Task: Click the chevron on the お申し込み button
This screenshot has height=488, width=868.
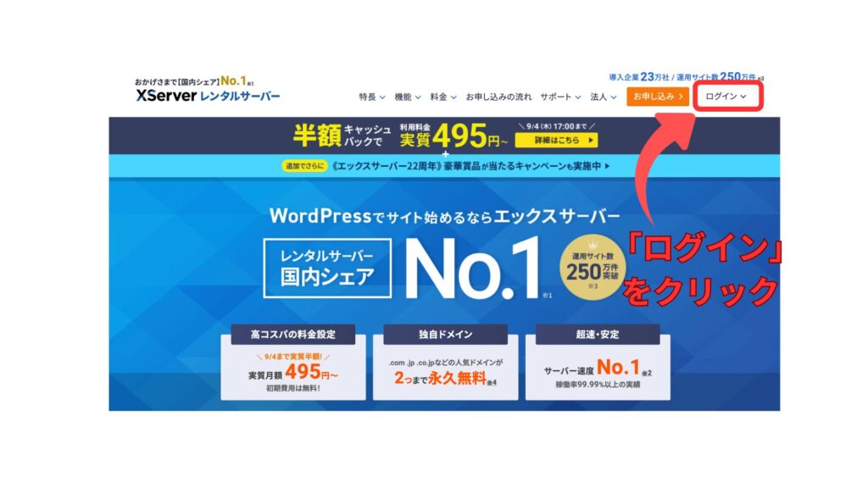Action: pos(681,97)
